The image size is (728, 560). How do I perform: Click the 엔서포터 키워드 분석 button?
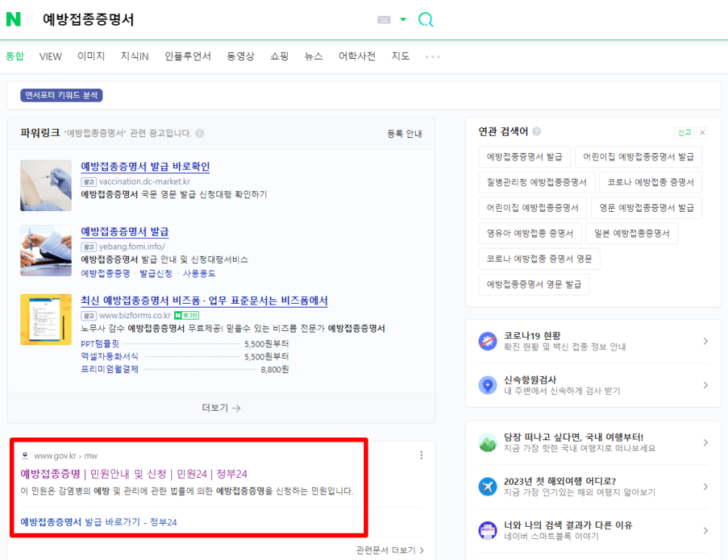[x=61, y=95]
